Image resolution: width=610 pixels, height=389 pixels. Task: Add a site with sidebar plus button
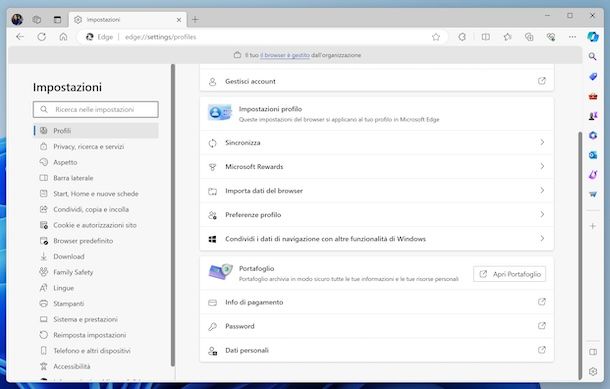point(592,226)
